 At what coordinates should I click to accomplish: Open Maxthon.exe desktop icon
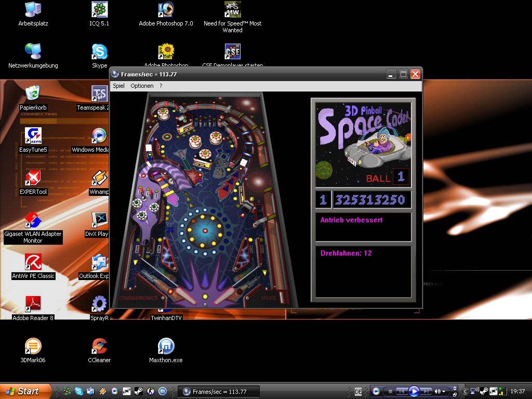pyautogui.click(x=166, y=351)
